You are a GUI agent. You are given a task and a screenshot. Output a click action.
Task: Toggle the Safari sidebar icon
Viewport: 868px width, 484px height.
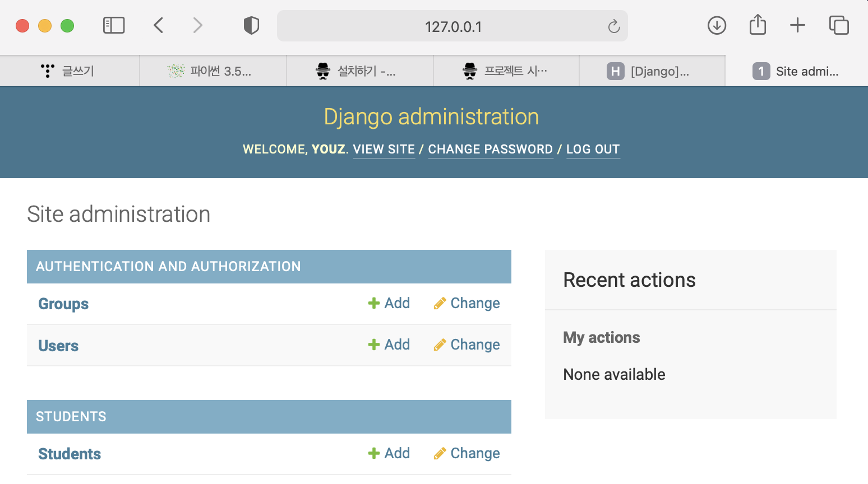pos(114,25)
